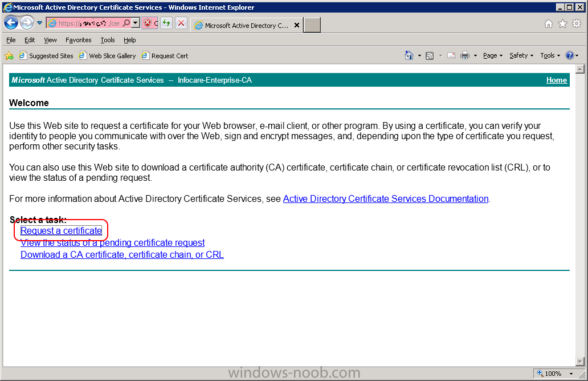The height and width of the screenshot is (381, 588).
Task: Expand the Home page options dropdown arrow
Action: (x=419, y=55)
